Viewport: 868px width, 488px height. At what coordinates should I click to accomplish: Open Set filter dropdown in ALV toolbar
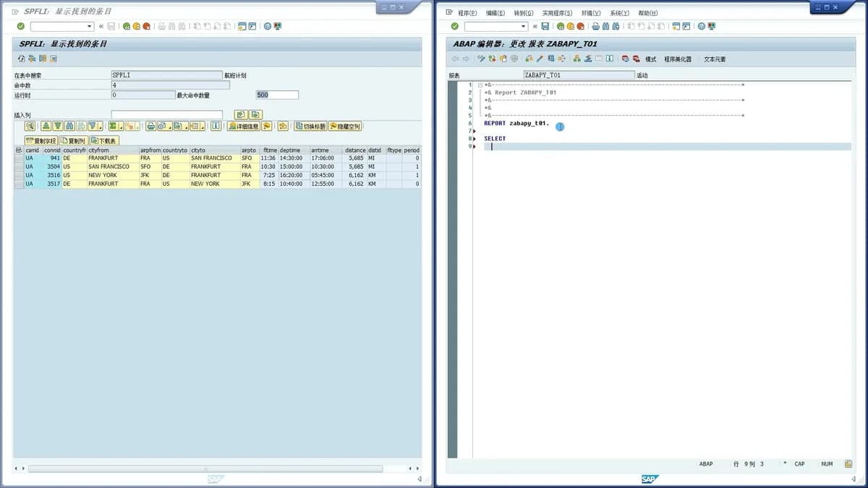point(100,127)
